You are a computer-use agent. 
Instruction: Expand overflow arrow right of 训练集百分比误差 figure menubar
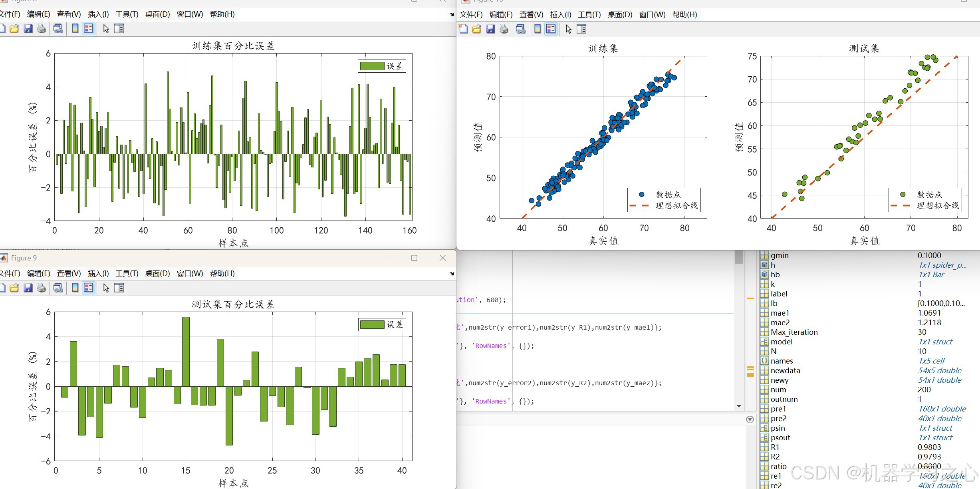coord(452,14)
